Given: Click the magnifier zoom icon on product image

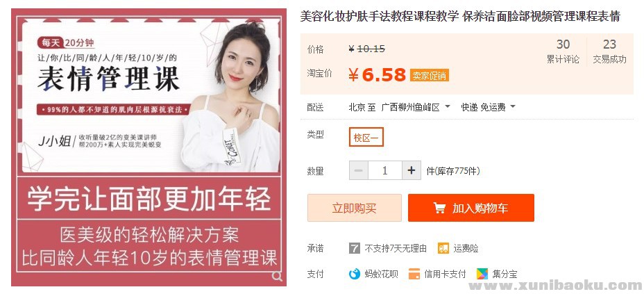Looking at the screenshot, I should click(x=277, y=276).
